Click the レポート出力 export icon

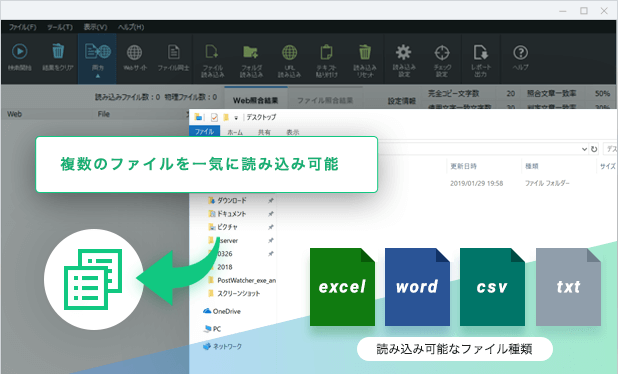point(480,52)
